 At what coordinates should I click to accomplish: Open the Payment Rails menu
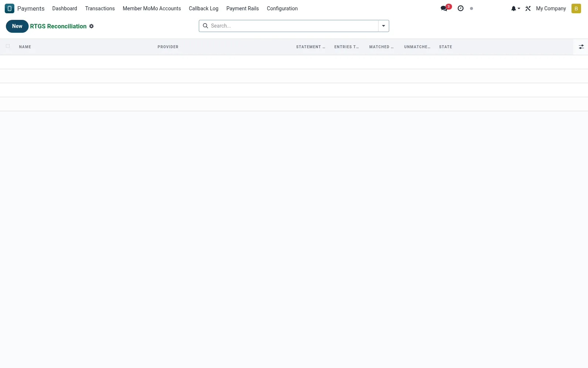[x=243, y=8]
